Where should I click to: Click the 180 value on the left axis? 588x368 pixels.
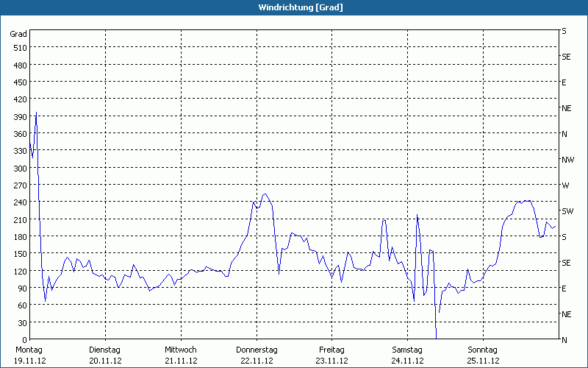point(21,237)
